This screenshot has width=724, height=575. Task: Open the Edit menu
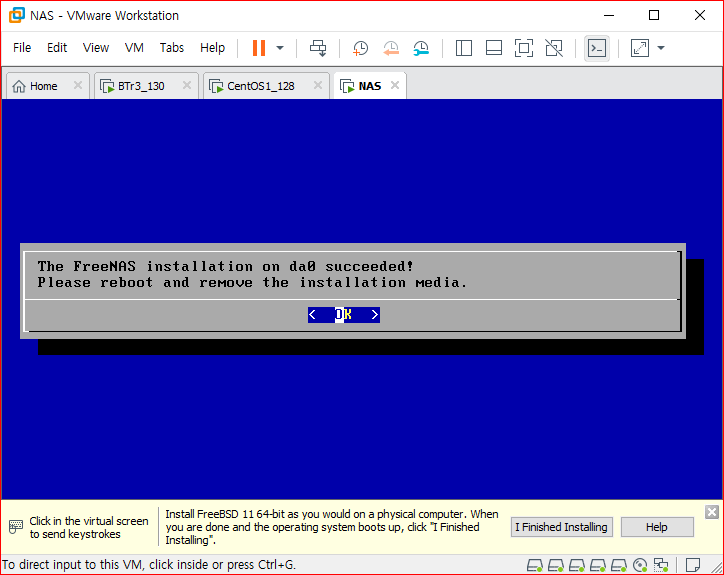(57, 48)
